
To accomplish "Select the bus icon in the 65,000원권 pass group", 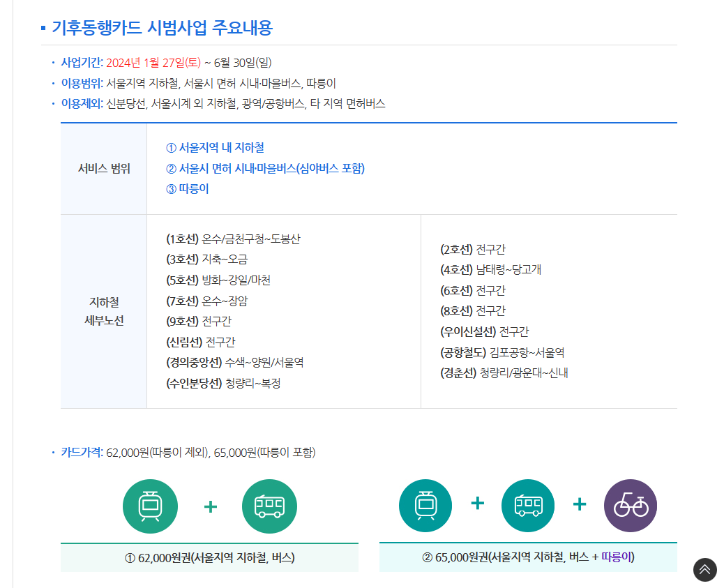I will (528, 506).
